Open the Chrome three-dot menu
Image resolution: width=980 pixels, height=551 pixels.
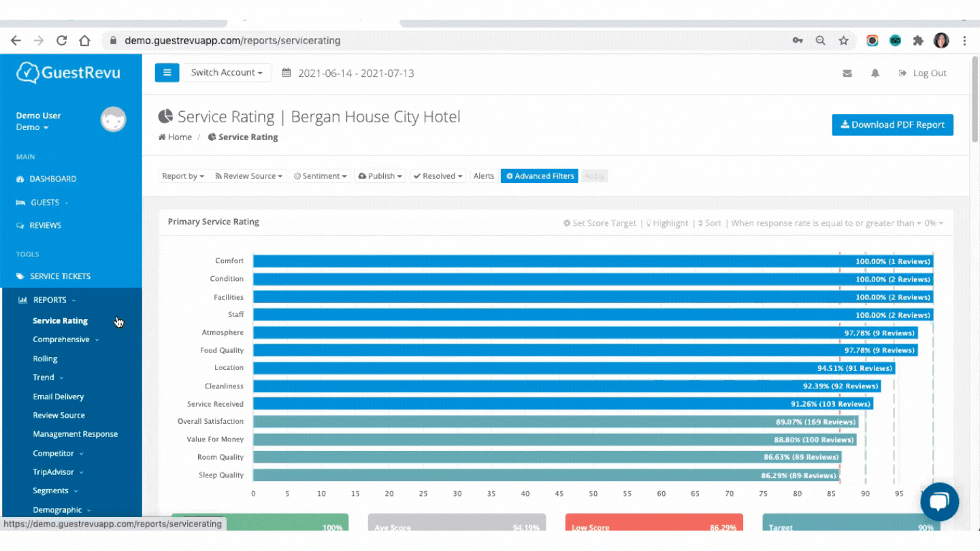point(964,41)
